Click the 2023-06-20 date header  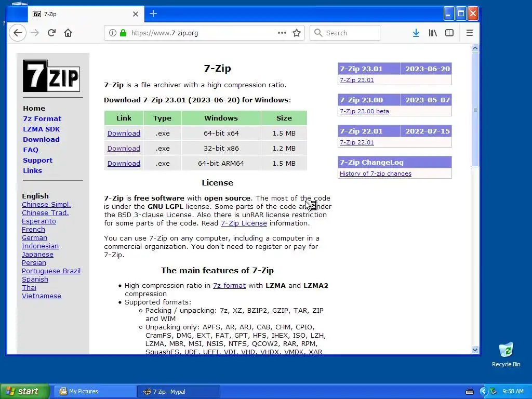point(427,69)
